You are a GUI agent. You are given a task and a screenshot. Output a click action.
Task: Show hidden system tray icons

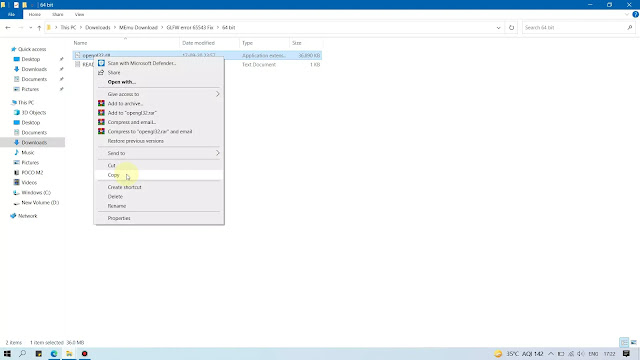(x=551, y=354)
